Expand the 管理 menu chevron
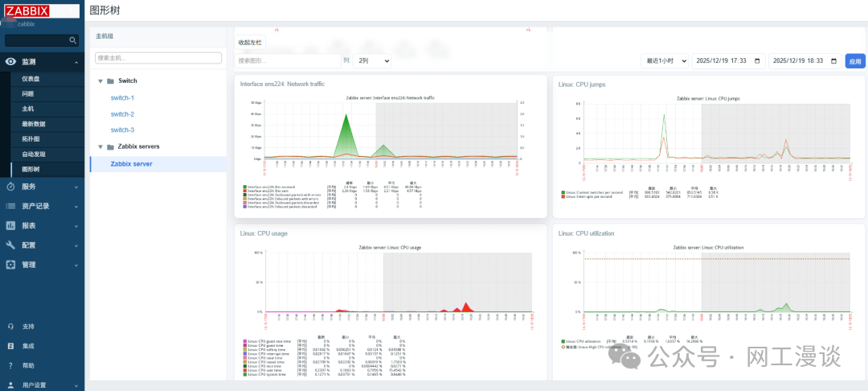 coord(76,265)
